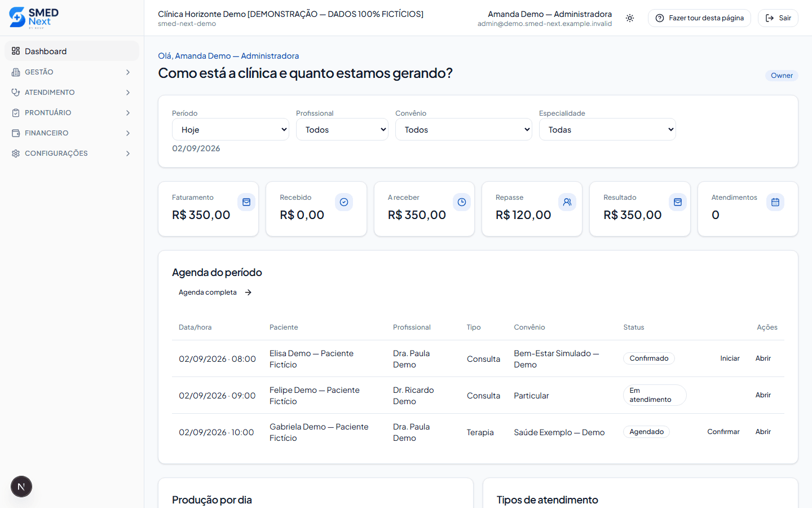Click the admin email address in header
The height and width of the screenshot is (508, 812).
click(545, 24)
